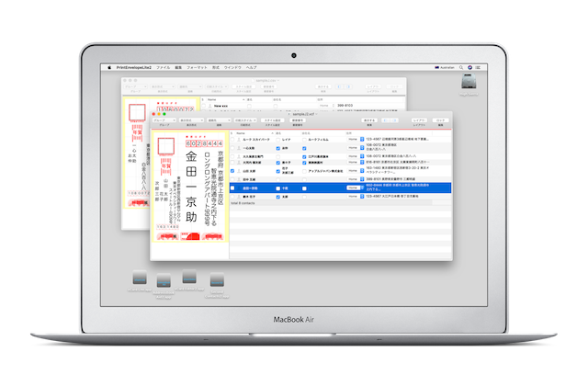Open the ファイル menu
588x387 pixels.
[163, 68]
